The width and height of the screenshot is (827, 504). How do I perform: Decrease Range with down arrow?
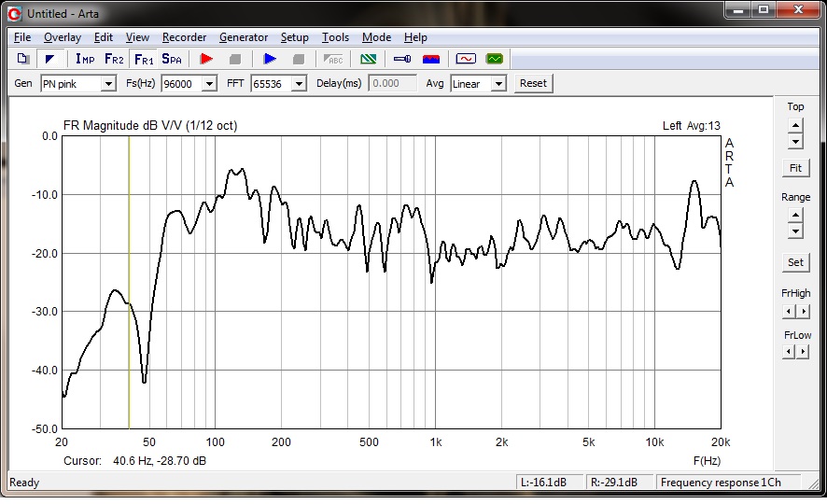795,231
